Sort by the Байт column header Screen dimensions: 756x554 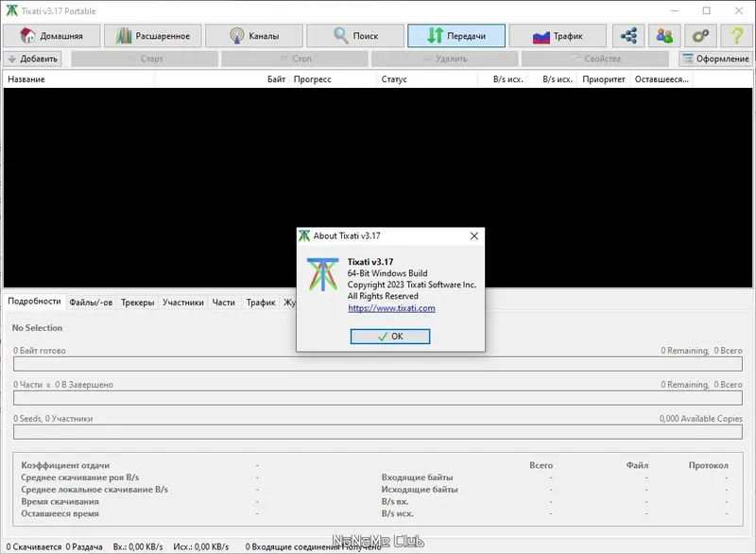pos(222,79)
